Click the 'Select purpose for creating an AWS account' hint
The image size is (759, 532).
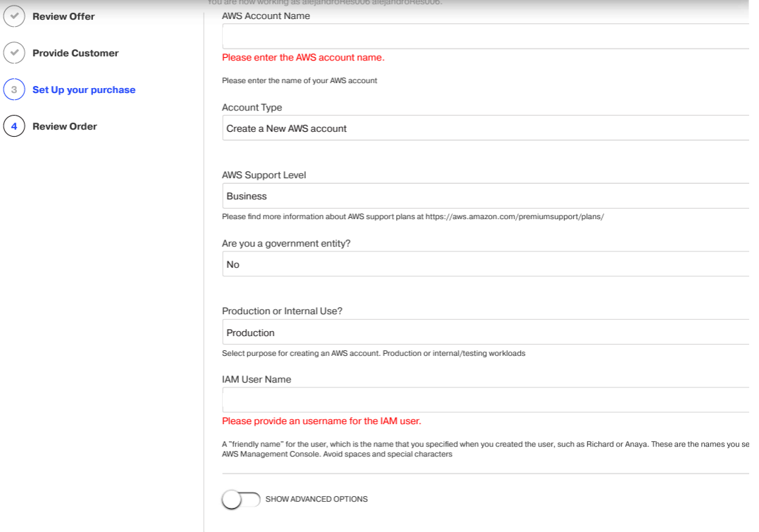(x=374, y=354)
